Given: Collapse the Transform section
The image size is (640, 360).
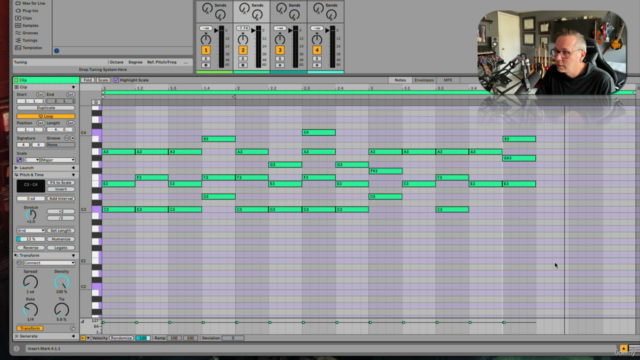Looking at the screenshot, I should click(73, 256).
